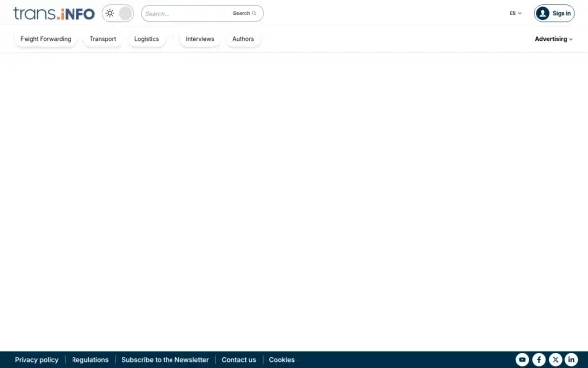The height and width of the screenshot is (368, 588).
Task: Open the trans.INFO logo home link
Action: 54,13
